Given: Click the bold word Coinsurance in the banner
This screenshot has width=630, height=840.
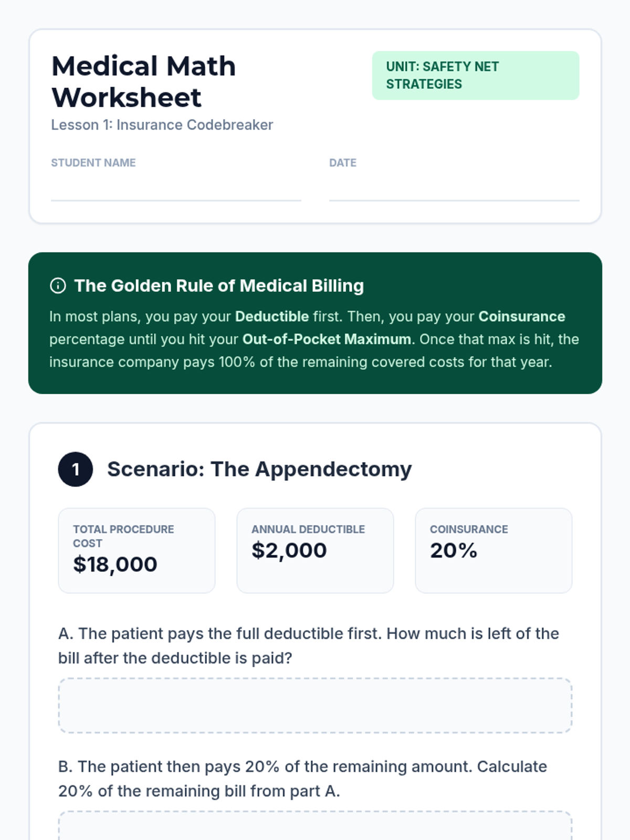Looking at the screenshot, I should point(521,317).
